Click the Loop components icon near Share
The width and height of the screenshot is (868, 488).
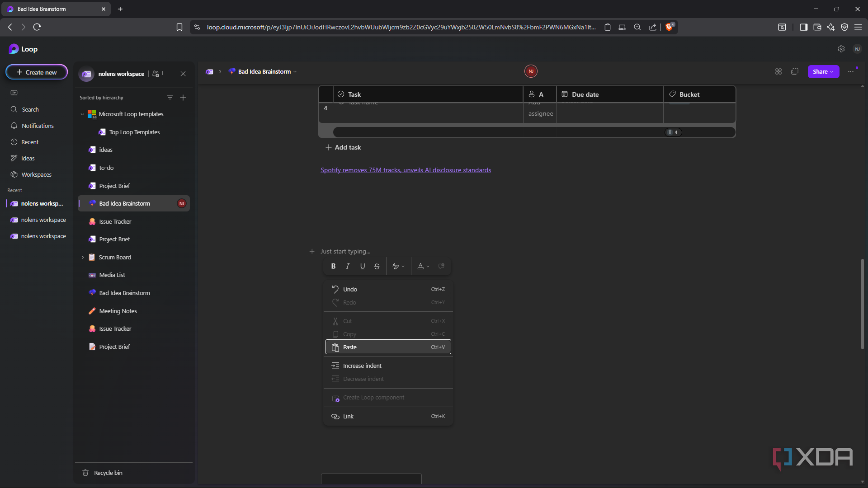click(778, 71)
